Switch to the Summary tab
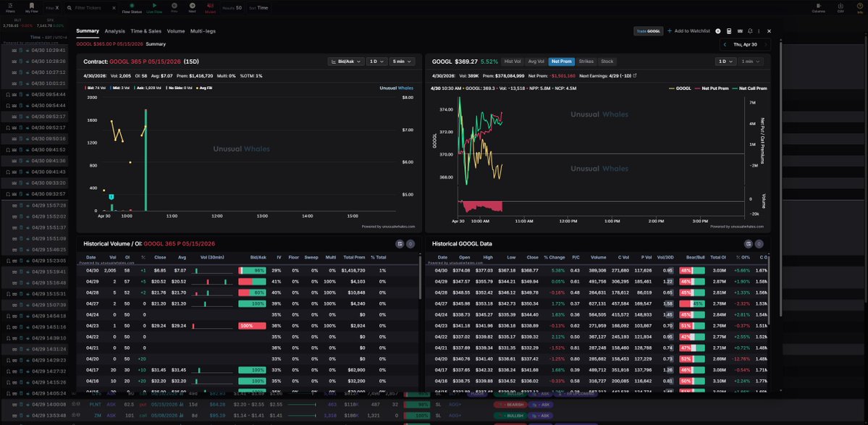Viewport: 868px width, 425px height. [x=88, y=32]
